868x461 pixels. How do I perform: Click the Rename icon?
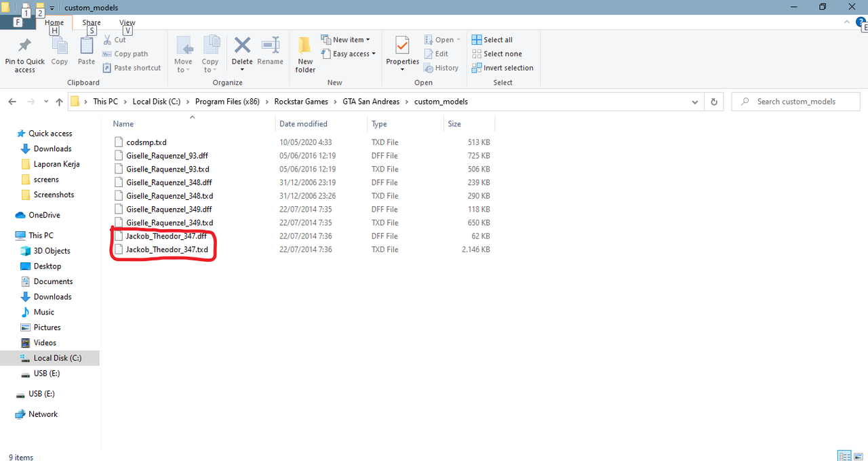(271, 45)
